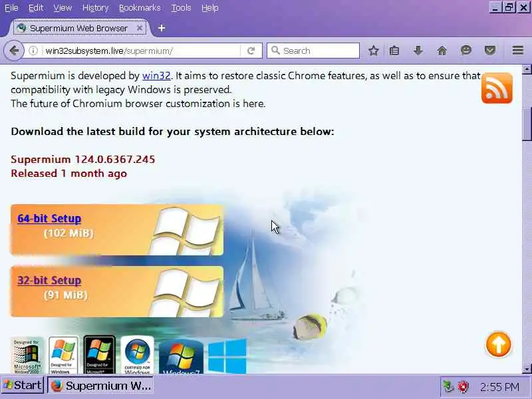This screenshot has height=399, width=532.
Task: Follow the win32 developer link
Action: (156, 76)
